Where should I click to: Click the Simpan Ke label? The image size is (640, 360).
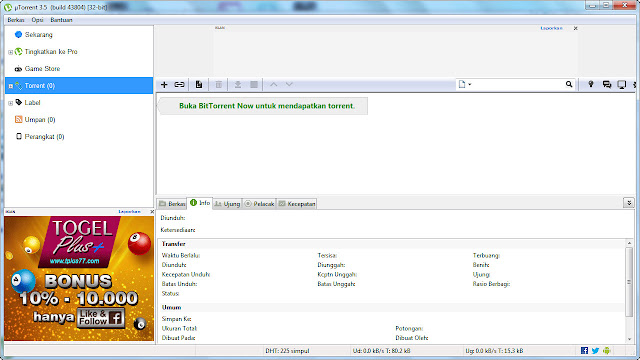coord(176,319)
